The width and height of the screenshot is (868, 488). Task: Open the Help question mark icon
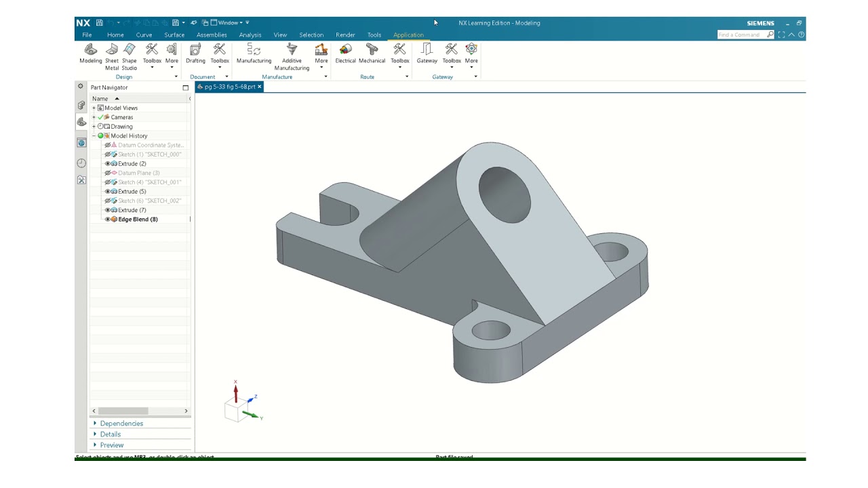click(x=800, y=35)
